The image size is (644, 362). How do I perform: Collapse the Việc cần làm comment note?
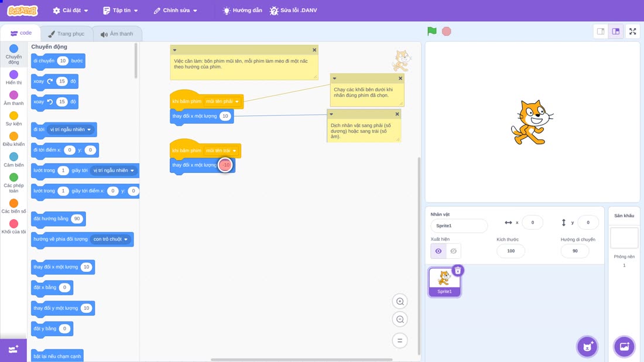174,50
